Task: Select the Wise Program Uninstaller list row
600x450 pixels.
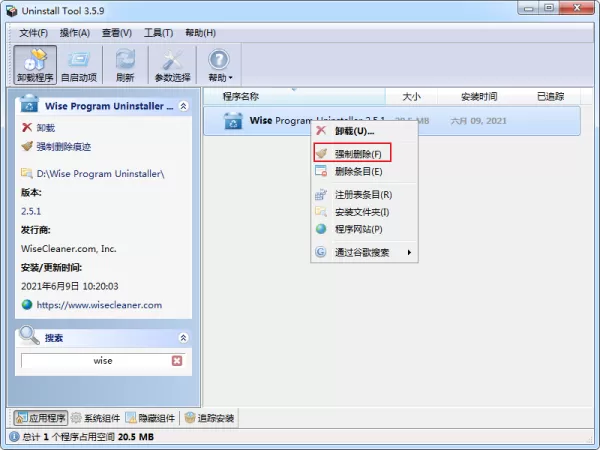Action: [392, 121]
